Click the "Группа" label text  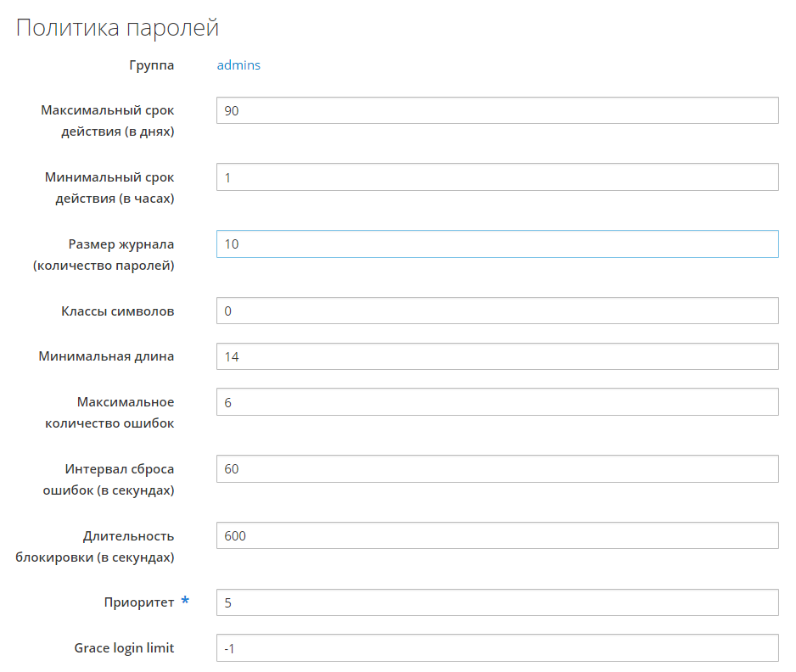coord(152,65)
